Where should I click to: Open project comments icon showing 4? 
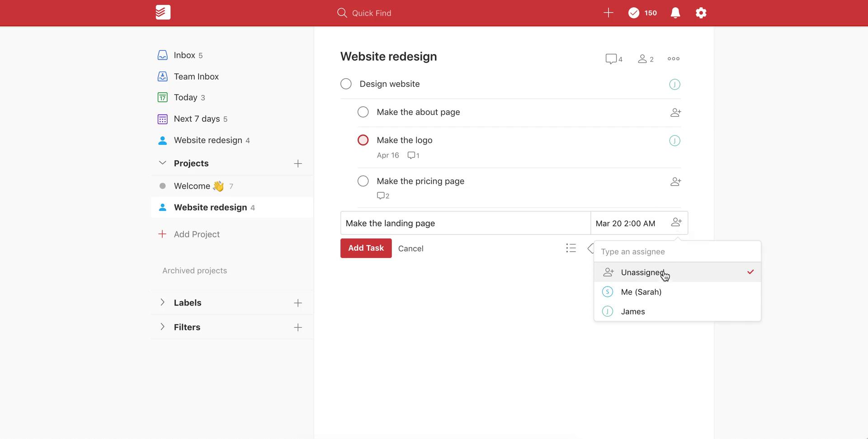click(613, 59)
